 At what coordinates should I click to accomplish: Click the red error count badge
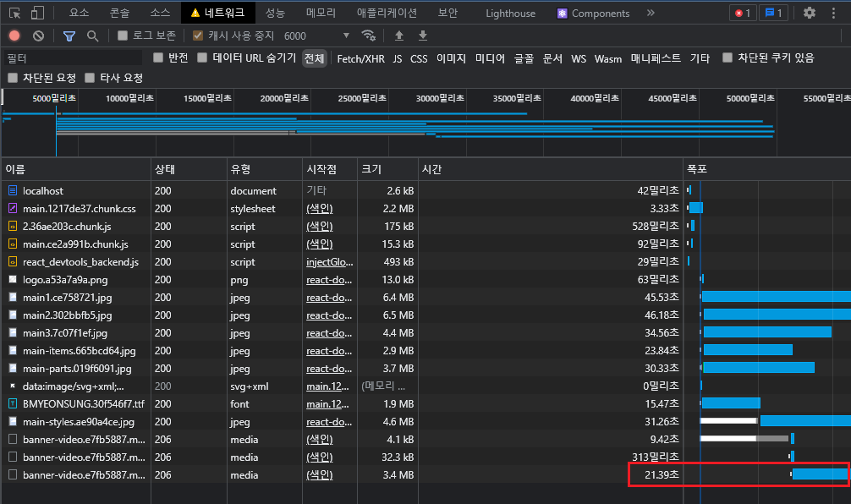point(743,13)
